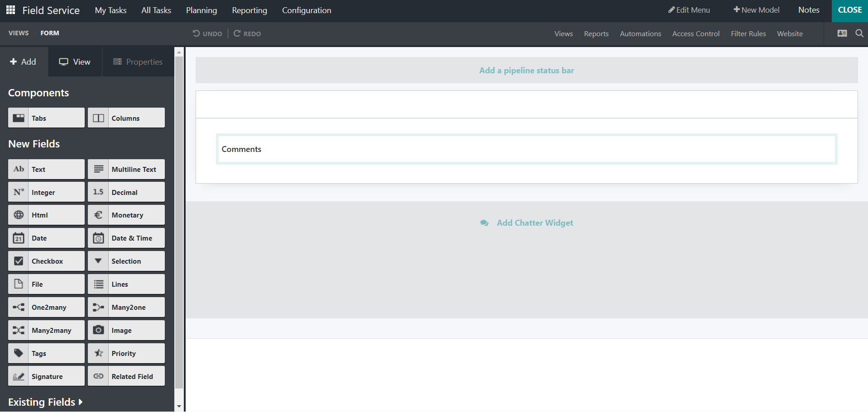Select the Multiline Text field
The image size is (868, 412).
[126, 169]
